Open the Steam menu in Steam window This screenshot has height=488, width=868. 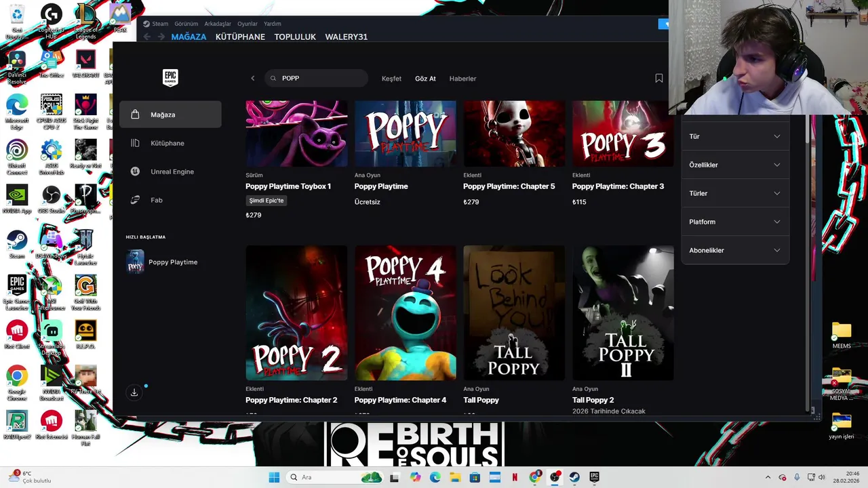coord(155,24)
